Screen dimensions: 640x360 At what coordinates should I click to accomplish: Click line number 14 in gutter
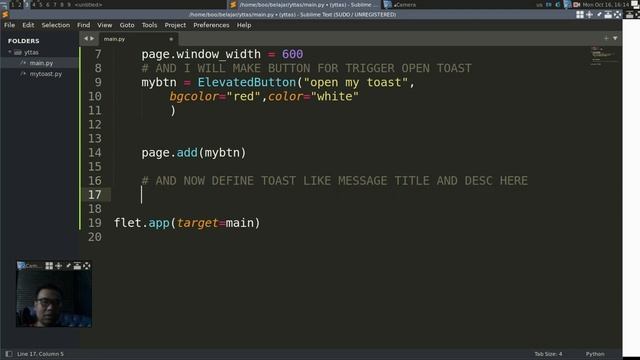tap(95, 153)
